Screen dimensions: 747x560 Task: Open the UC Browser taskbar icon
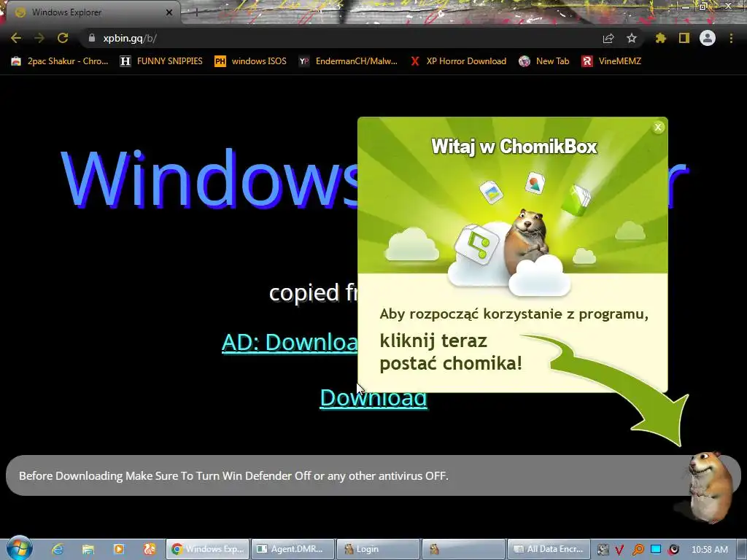pos(150,549)
